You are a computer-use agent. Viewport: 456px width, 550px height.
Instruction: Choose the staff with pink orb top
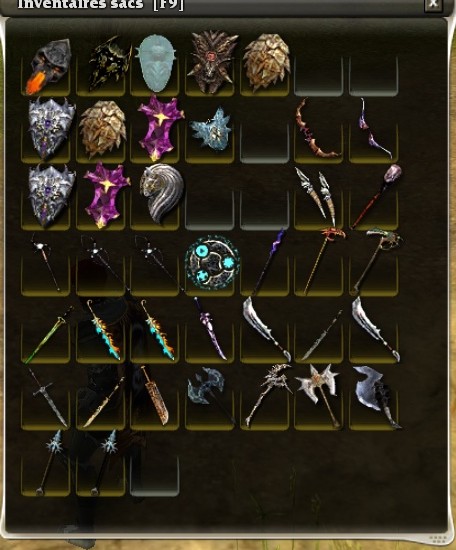pos(376,196)
